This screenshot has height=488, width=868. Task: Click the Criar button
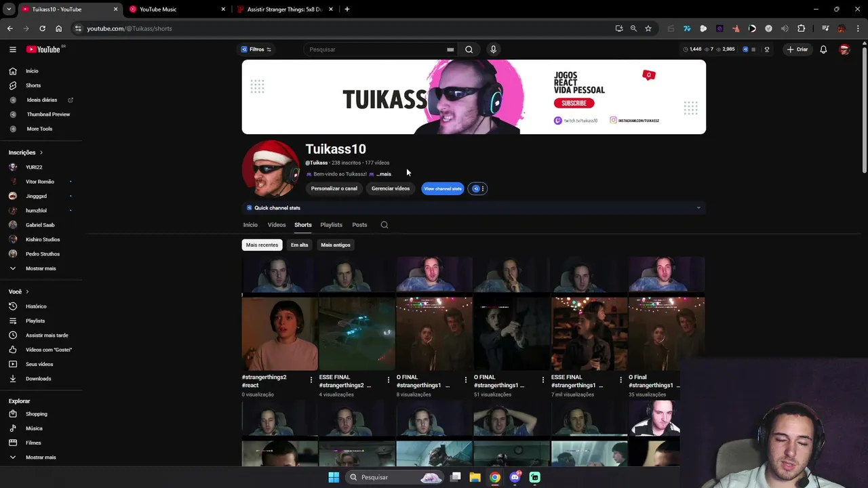pos(797,49)
